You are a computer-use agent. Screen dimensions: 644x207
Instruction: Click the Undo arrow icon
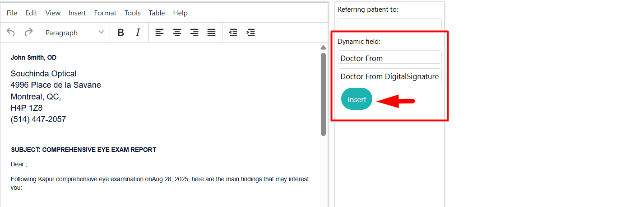coord(11,33)
